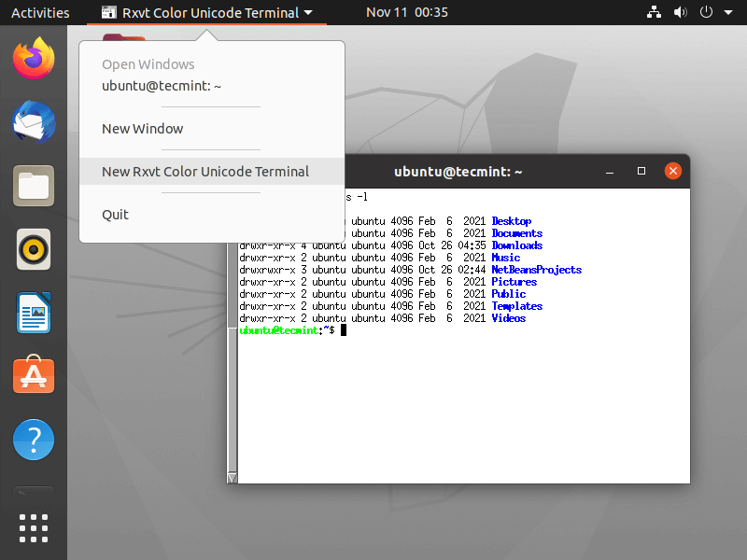The image size is (747, 560).
Task: Click the Videos directory name in terminal
Action: point(508,318)
